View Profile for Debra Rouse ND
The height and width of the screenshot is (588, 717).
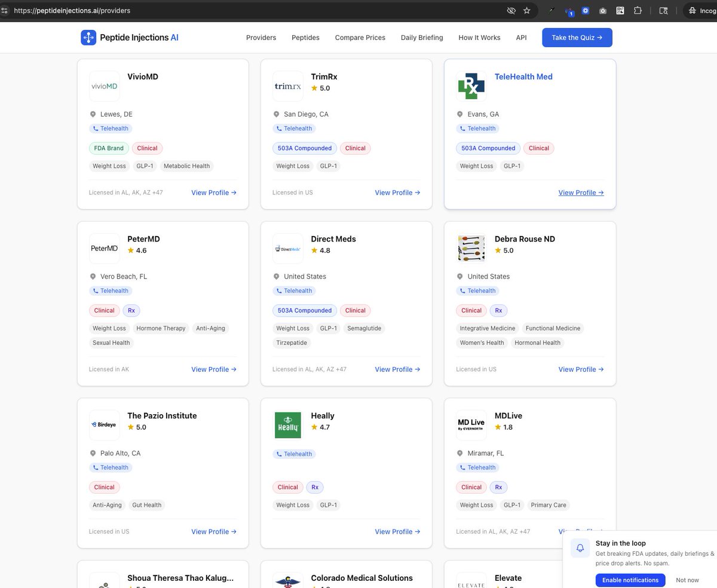click(581, 369)
